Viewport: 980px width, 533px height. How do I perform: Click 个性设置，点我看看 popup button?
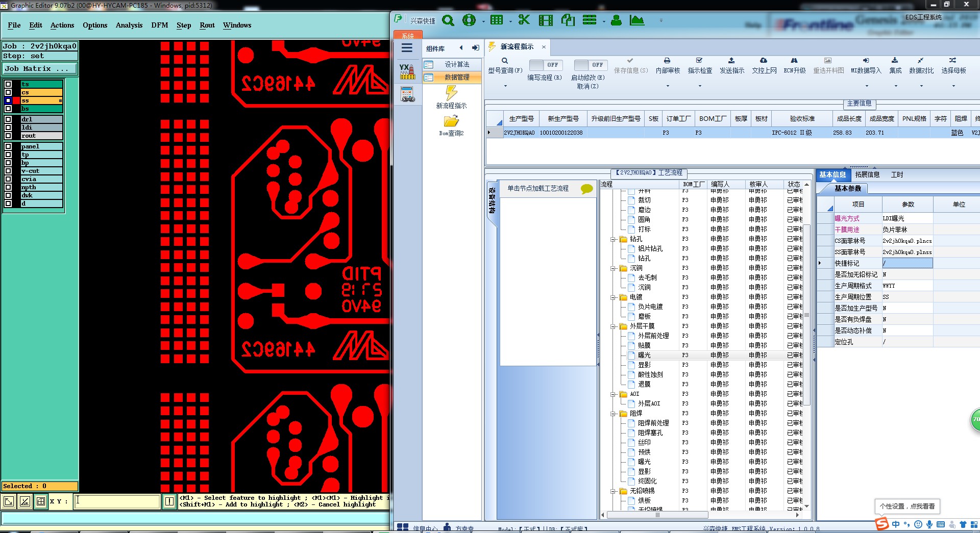tap(907, 506)
